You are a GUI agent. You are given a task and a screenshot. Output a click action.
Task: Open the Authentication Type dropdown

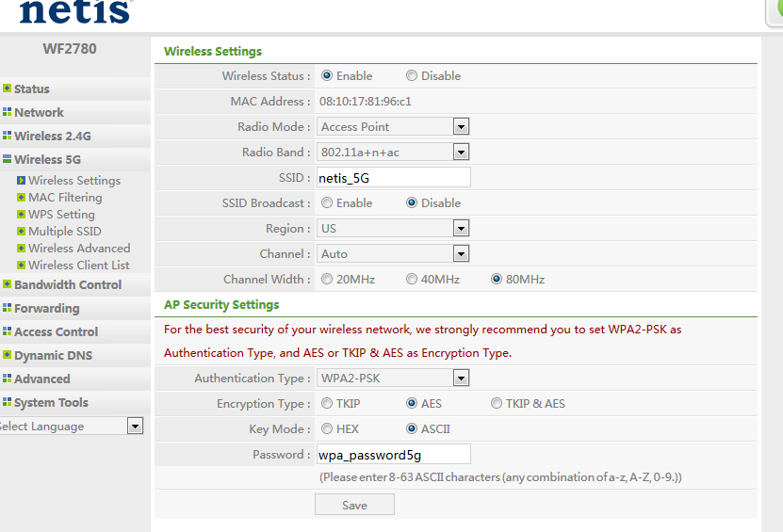pyautogui.click(x=393, y=379)
